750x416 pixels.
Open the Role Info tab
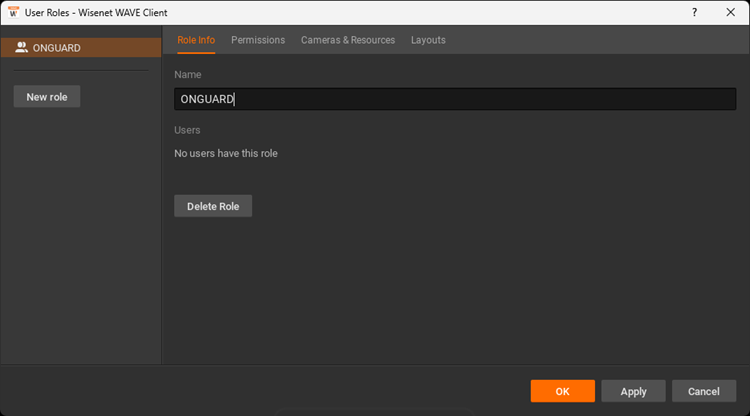pos(196,40)
